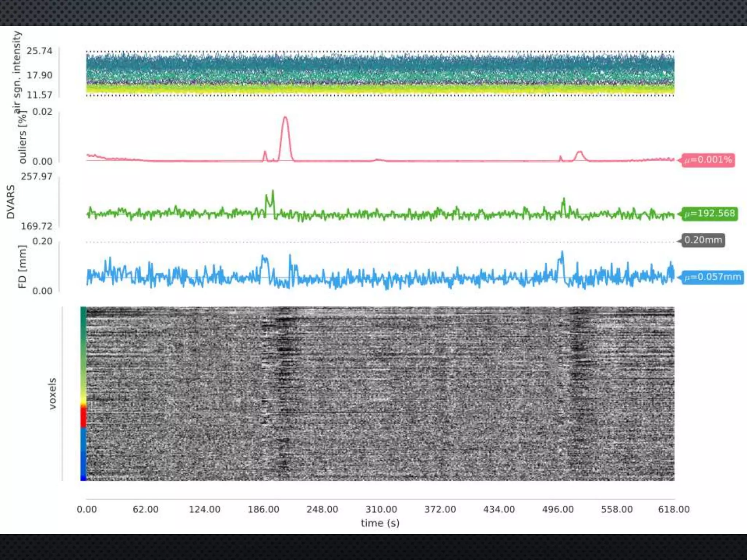Click the time (s) axis title
Image resolution: width=747 pixels, height=560 pixels.
(x=380, y=523)
